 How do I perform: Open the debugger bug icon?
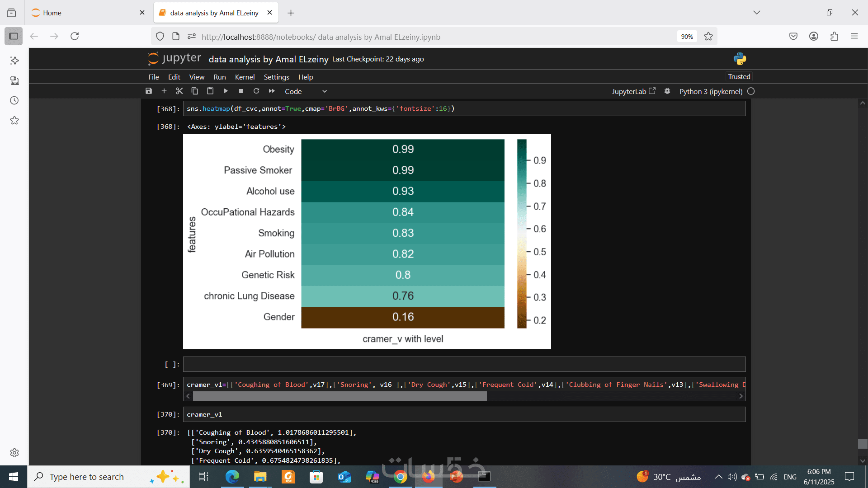[x=667, y=91]
